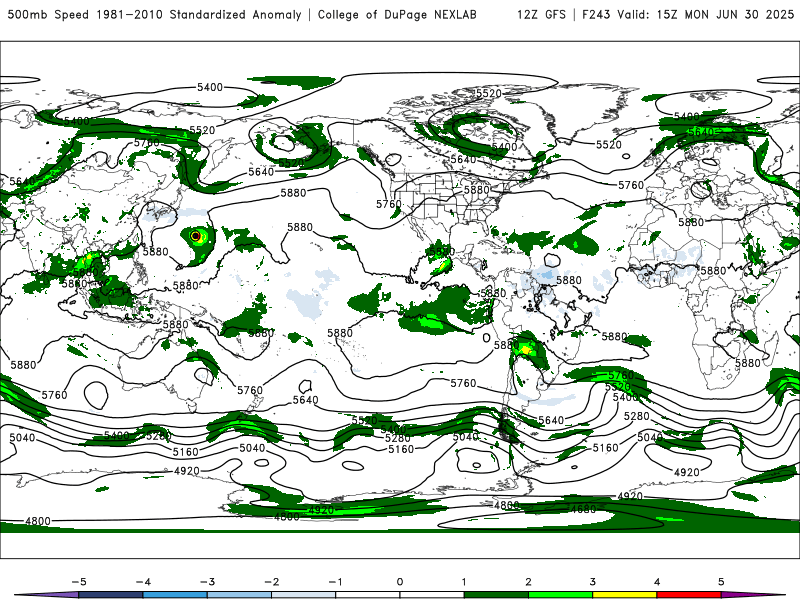Click the '0' colorbar tick label
The height and width of the screenshot is (600, 800).
400,582
